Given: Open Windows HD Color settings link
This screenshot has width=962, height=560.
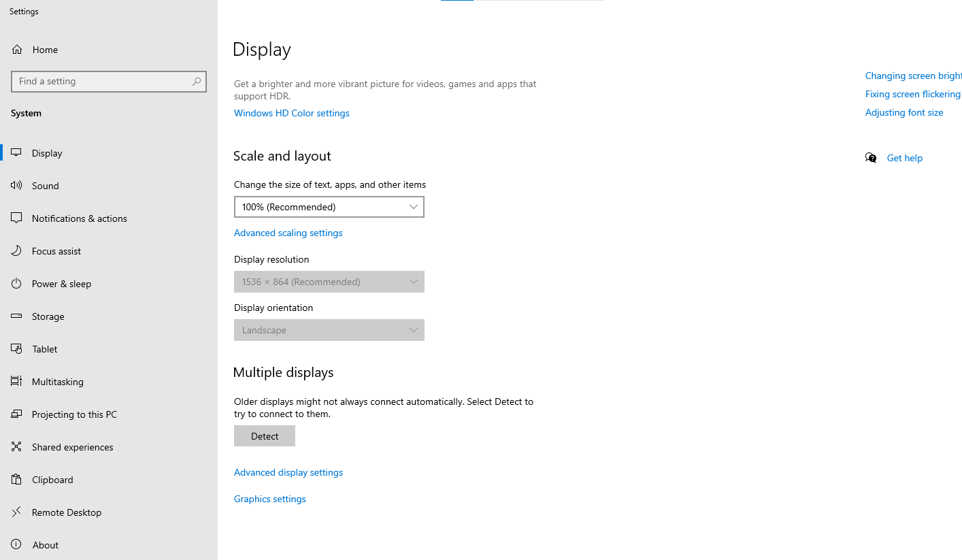Looking at the screenshot, I should 291,113.
